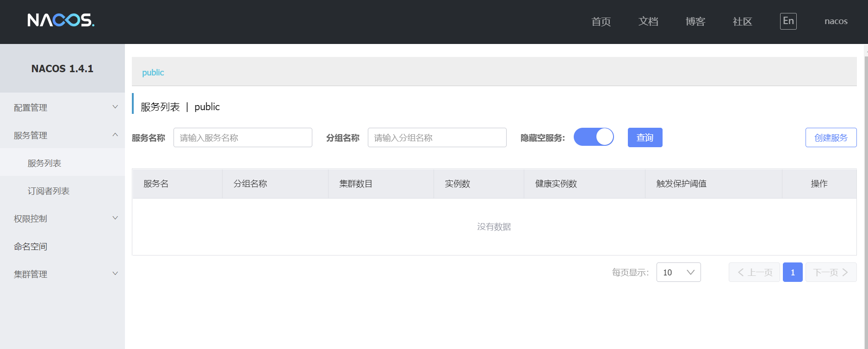Focus the 服务名称 input field

click(243, 137)
